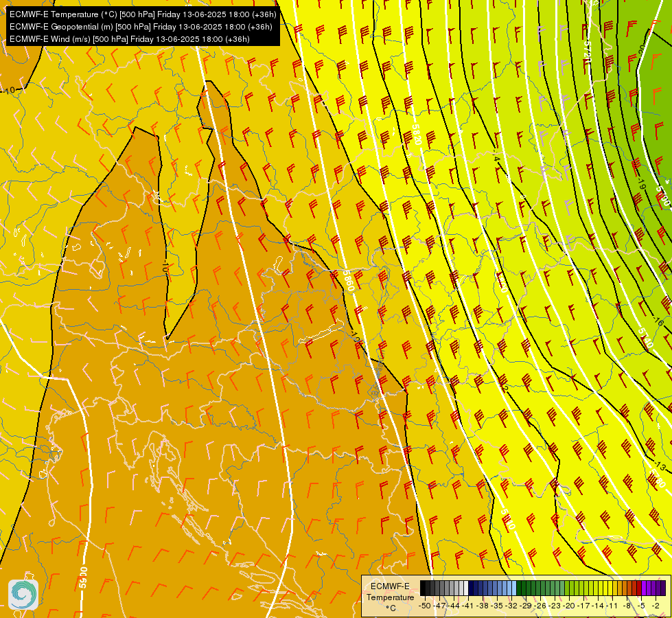Select the ECMWF-E Temperature 500 hPa title line

click(x=143, y=14)
